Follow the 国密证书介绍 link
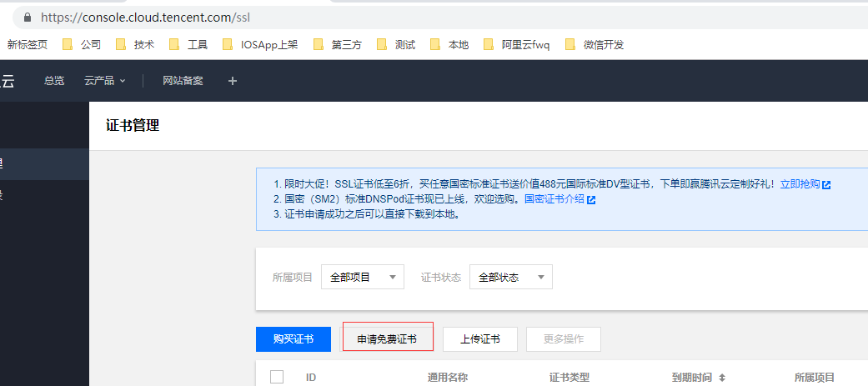 [x=554, y=198]
